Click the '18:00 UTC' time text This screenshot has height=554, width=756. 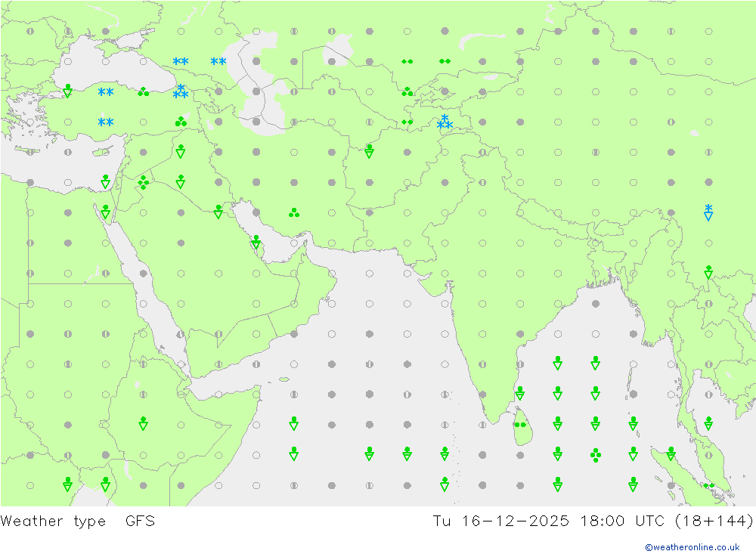[622, 522]
